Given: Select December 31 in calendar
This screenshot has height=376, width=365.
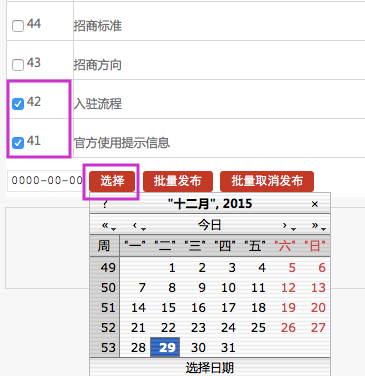Looking at the screenshot, I should coord(228,347).
